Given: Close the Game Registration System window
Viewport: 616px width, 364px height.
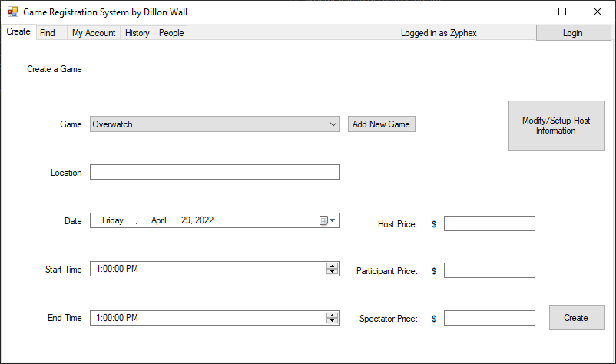Looking at the screenshot, I should tap(597, 12).
